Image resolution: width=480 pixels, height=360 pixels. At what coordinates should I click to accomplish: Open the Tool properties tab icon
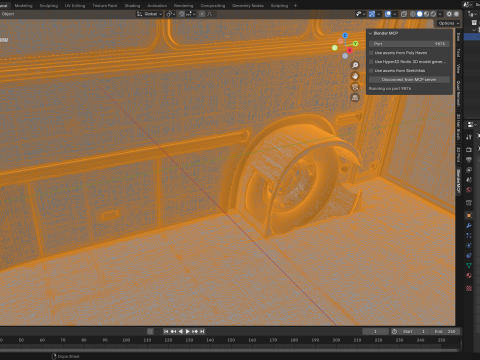tap(469, 137)
